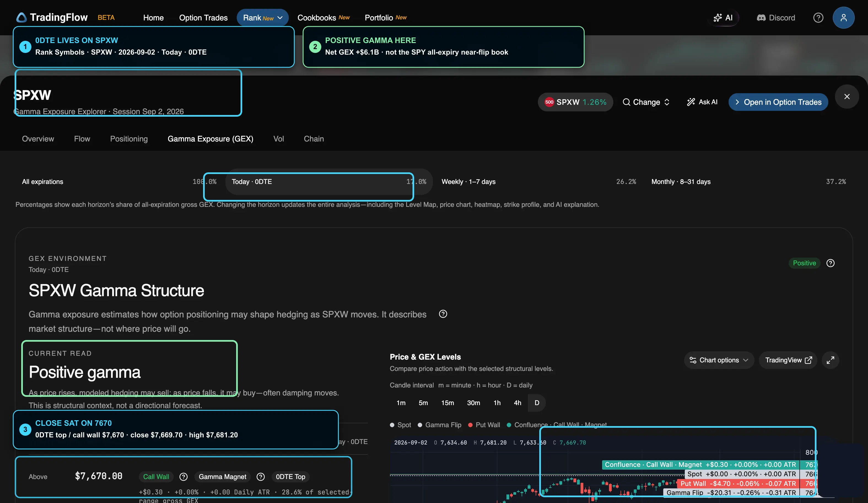Go to the Home nav item
Screen dimensions: 868x503
tap(153, 18)
